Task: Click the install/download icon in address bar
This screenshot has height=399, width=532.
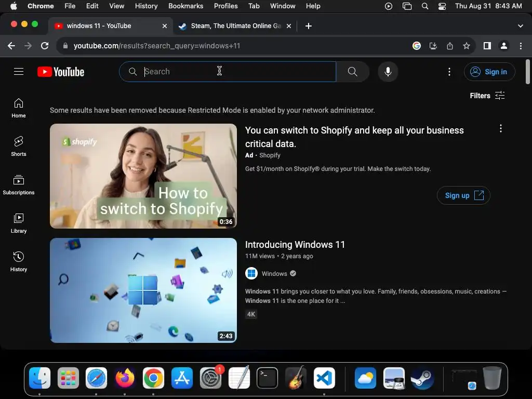Action: [433, 46]
